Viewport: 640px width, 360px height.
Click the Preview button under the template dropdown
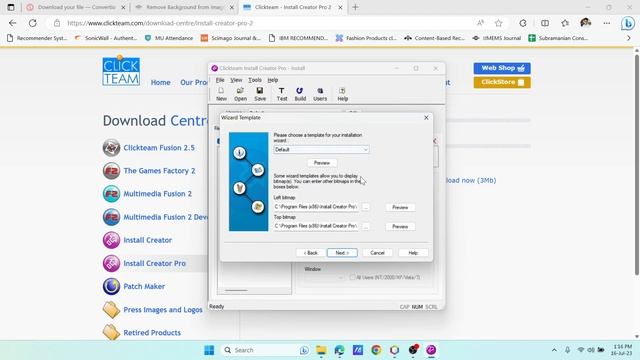coord(322,163)
